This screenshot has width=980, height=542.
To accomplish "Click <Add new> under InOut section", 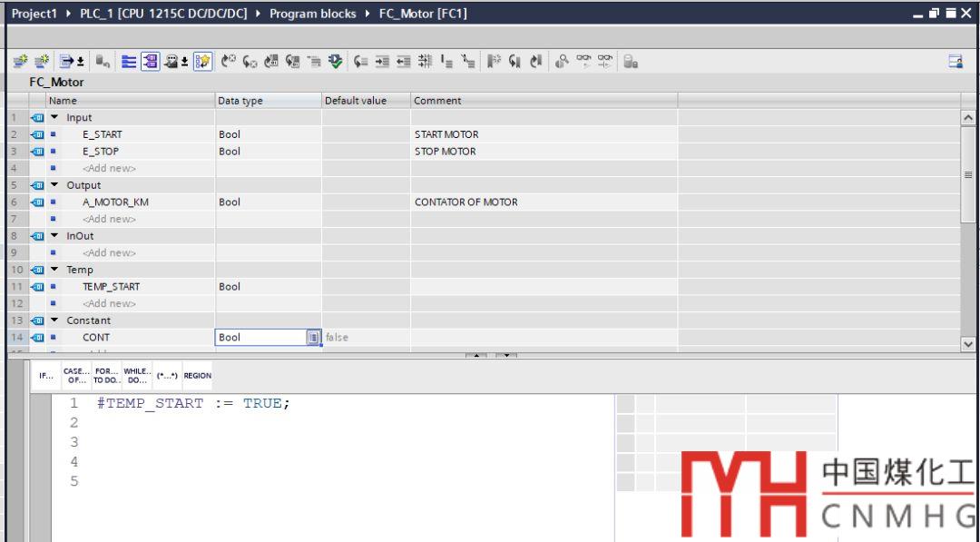I will 110,252.
